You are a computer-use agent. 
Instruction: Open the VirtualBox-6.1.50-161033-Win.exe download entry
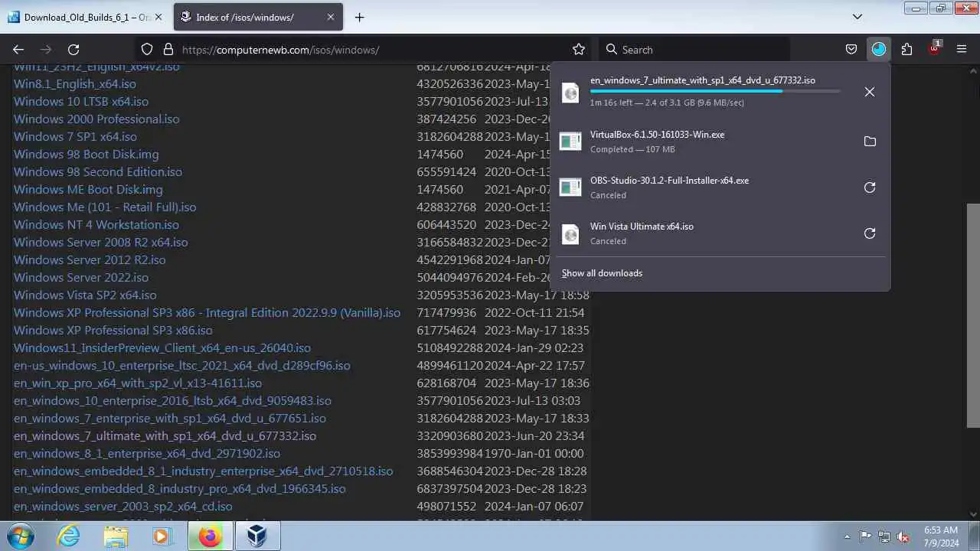click(704, 142)
